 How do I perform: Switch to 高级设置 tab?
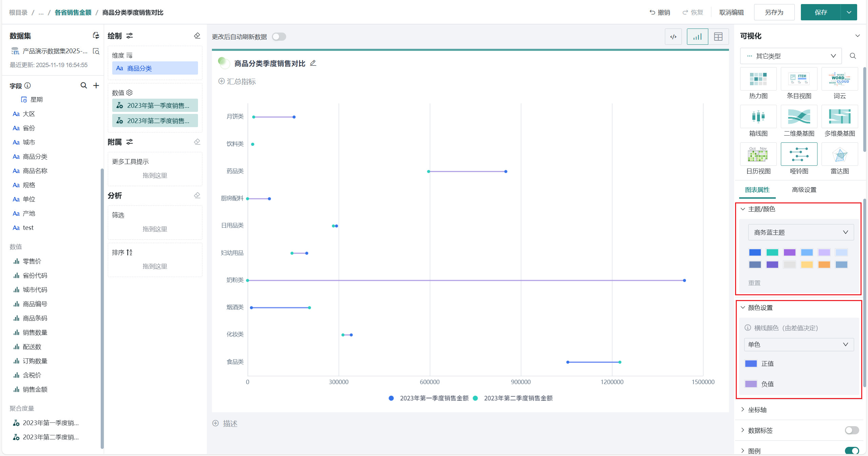(804, 190)
